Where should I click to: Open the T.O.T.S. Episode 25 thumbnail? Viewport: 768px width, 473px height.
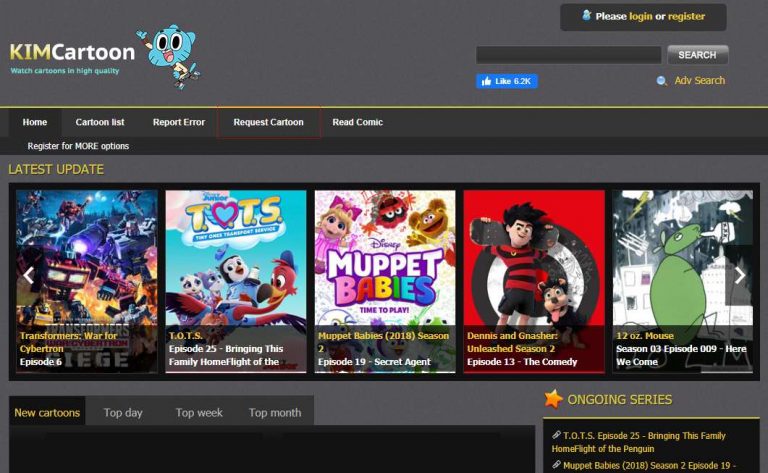(x=236, y=281)
